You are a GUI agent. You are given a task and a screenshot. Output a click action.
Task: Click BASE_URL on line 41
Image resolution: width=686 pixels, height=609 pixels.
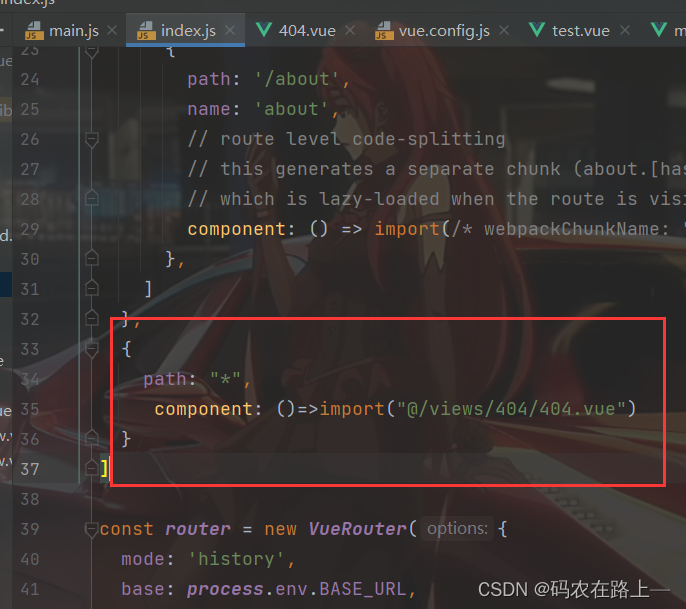pos(363,589)
